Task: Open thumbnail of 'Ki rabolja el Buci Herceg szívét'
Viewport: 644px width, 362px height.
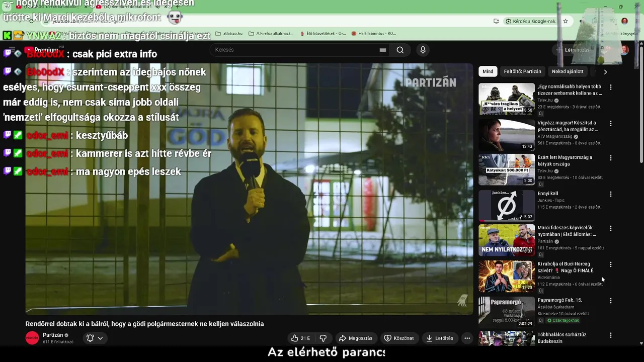Action: click(x=507, y=277)
